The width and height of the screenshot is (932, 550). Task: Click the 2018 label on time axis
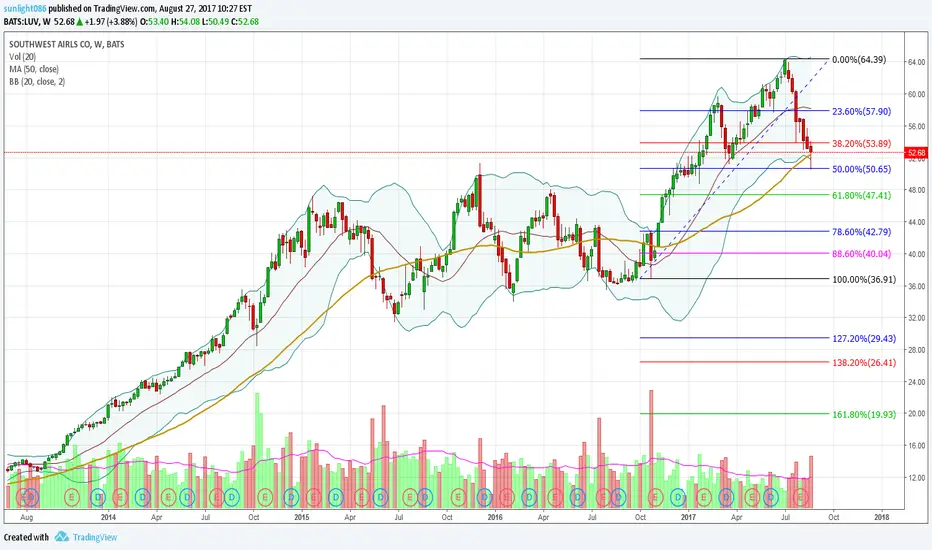882,517
